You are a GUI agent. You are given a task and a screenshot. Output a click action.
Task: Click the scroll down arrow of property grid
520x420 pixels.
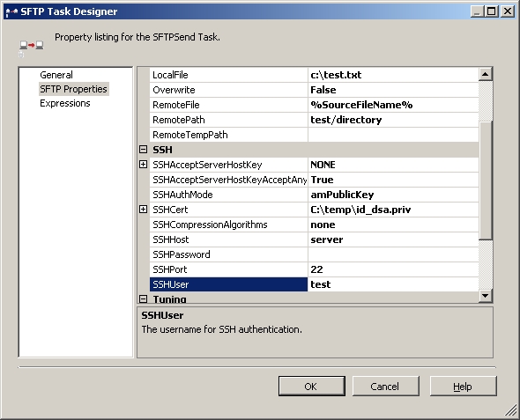485,296
